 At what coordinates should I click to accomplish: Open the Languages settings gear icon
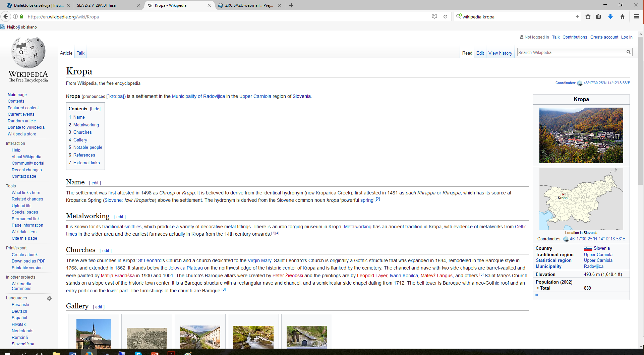pyautogui.click(x=49, y=298)
